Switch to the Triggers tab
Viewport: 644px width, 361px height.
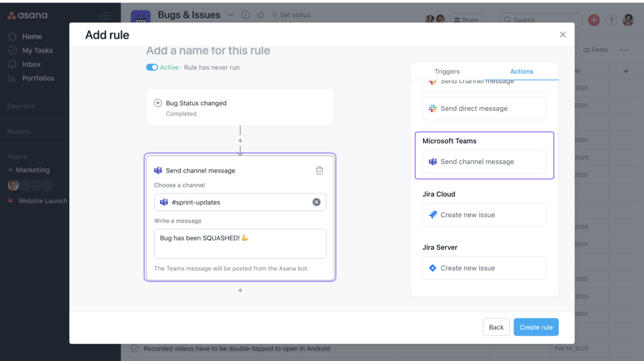(447, 71)
